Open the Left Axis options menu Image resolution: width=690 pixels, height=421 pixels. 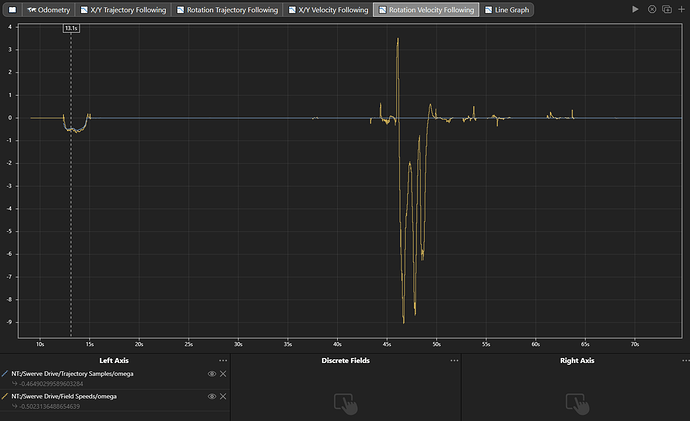point(223,360)
